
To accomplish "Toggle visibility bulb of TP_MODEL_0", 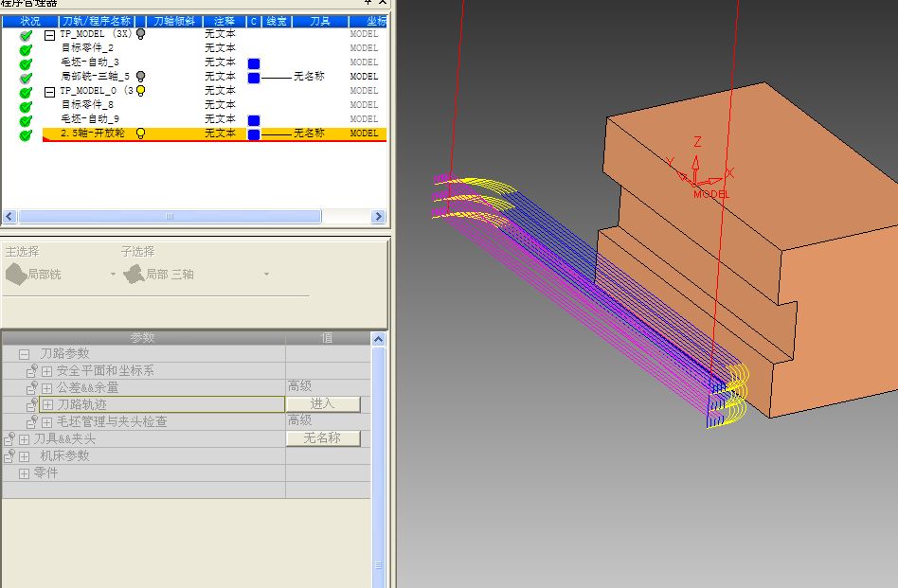I will click(x=140, y=91).
